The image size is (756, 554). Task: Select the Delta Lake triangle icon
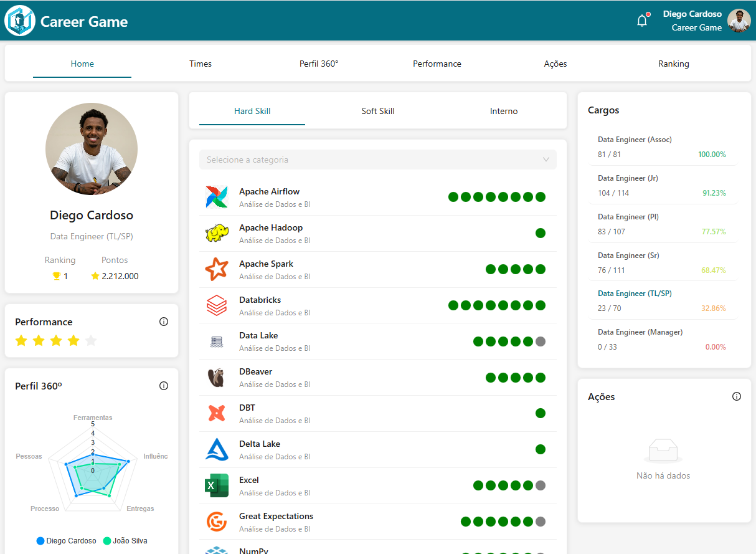click(215, 449)
